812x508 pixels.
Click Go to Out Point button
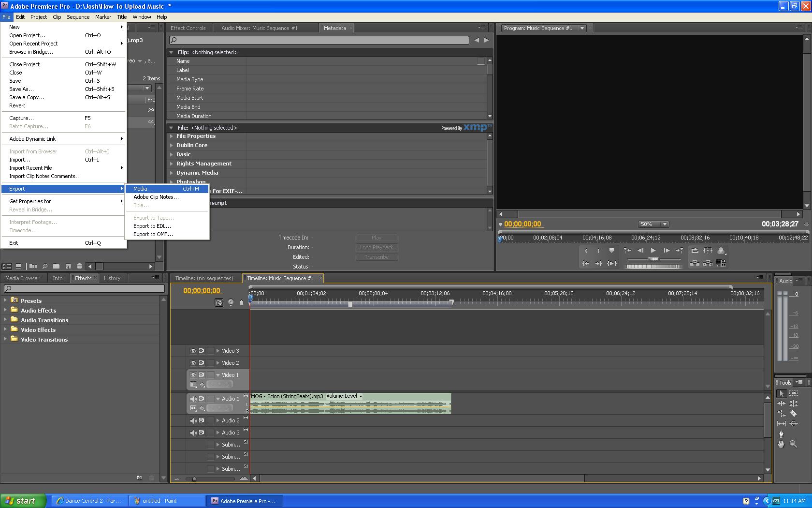tap(598, 264)
